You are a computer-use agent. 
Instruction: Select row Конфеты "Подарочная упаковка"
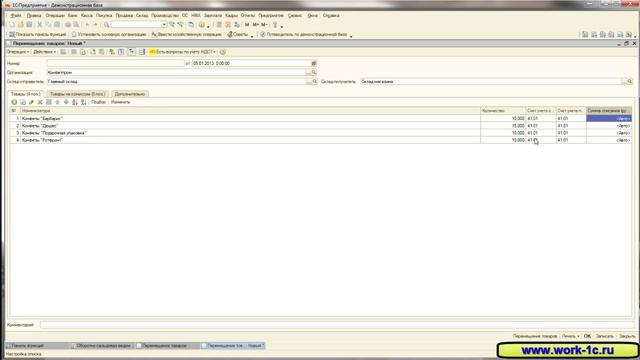click(321, 133)
